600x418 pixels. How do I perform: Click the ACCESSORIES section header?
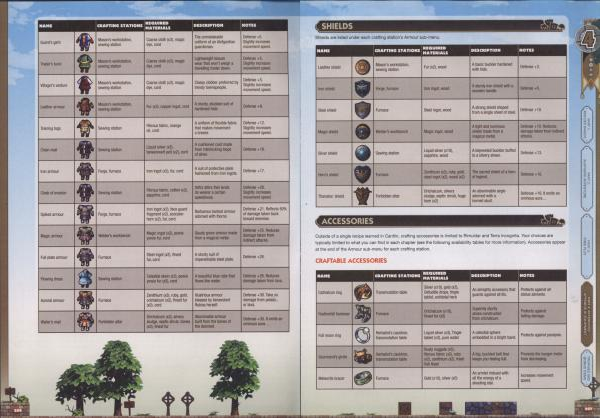440,221
